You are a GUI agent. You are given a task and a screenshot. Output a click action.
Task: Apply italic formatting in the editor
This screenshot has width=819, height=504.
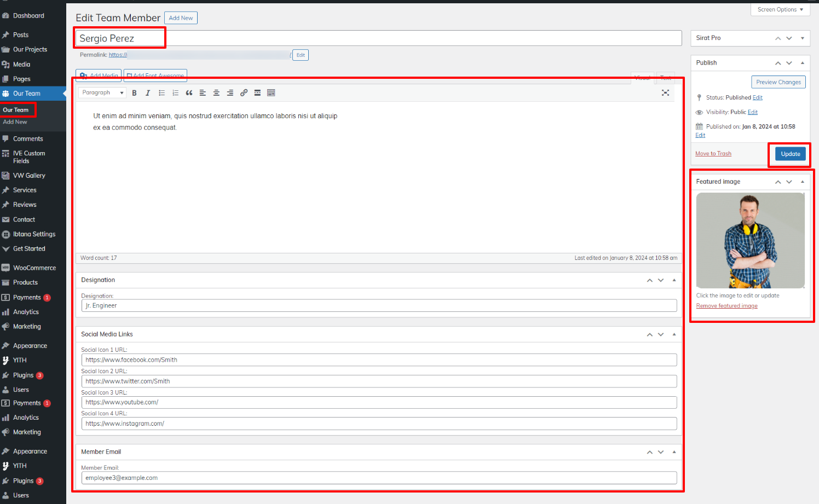coord(148,93)
